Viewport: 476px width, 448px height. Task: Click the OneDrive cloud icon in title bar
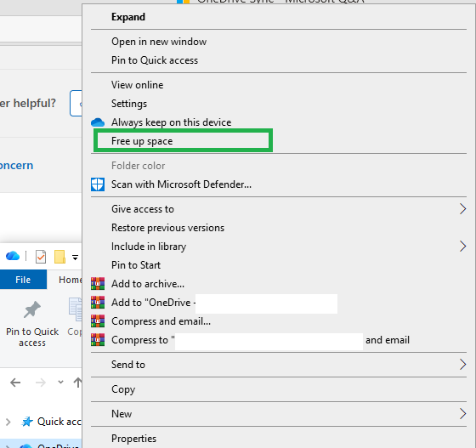(x=13, y=256)
